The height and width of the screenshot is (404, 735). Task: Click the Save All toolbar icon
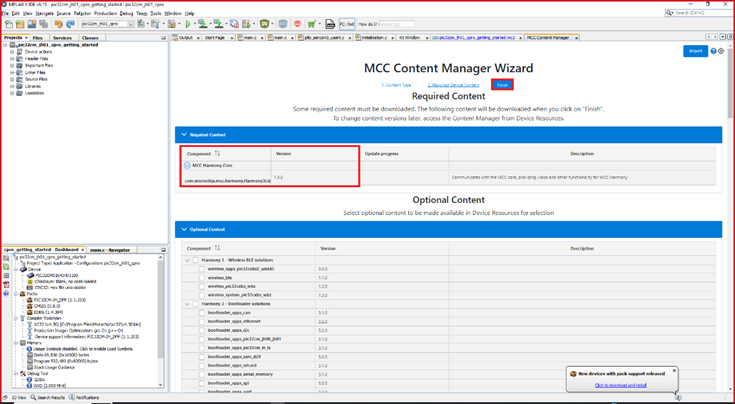[43, 23]
